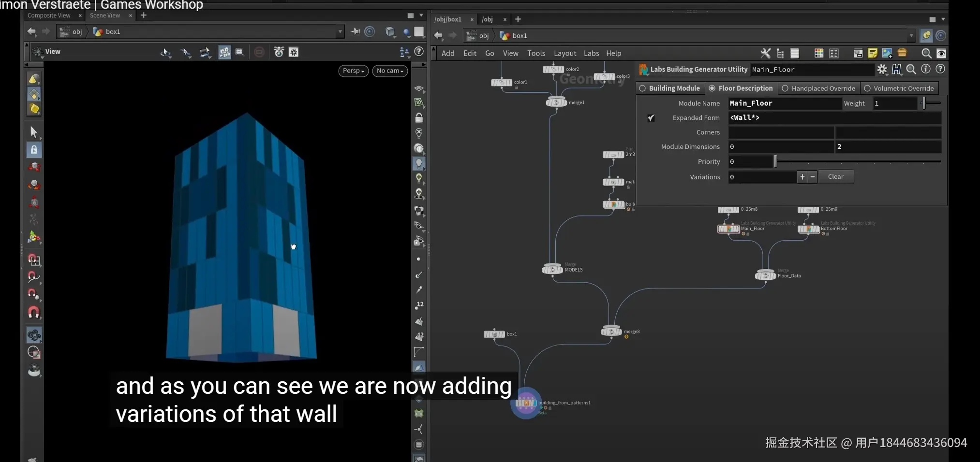Pin the scene view pane
980x462 pixels.
tap(356, 32)
